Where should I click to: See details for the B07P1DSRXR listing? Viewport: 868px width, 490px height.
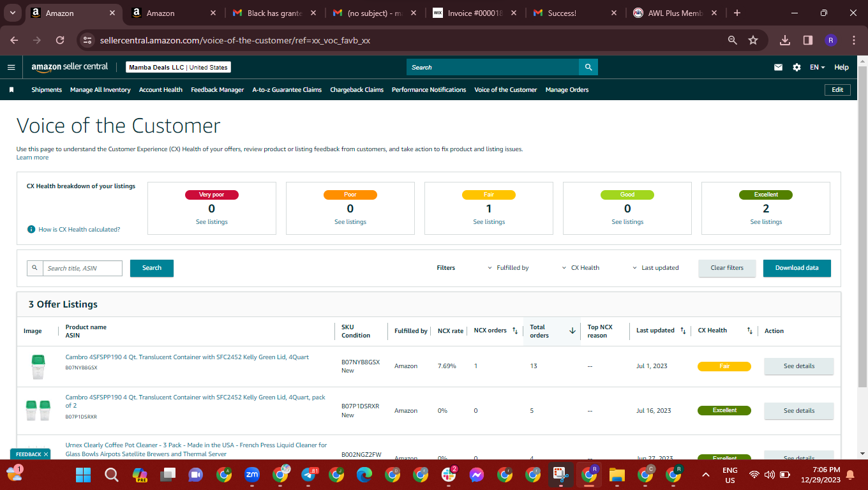coord(799,411)
